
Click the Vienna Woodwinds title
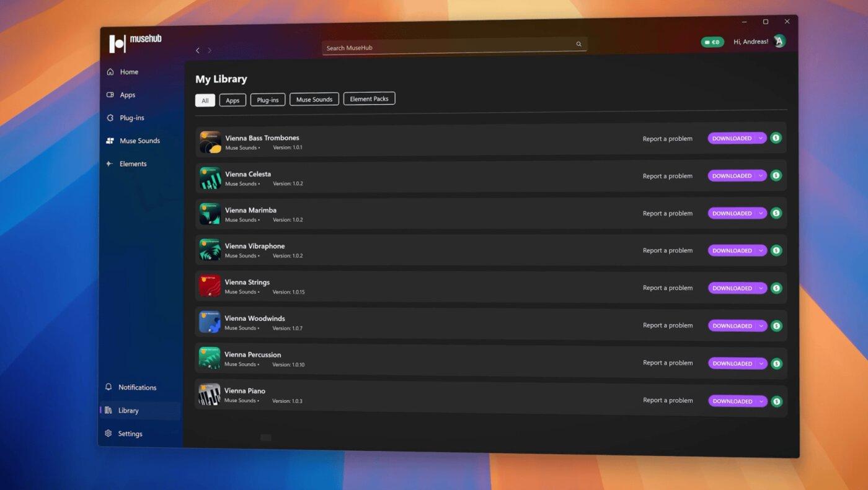[255, 318]
